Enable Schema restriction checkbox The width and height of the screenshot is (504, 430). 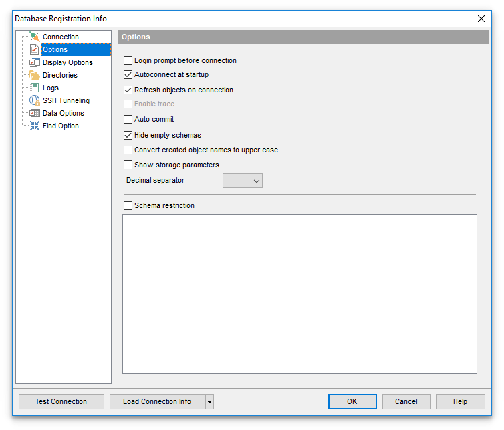[x=128, y=205]
